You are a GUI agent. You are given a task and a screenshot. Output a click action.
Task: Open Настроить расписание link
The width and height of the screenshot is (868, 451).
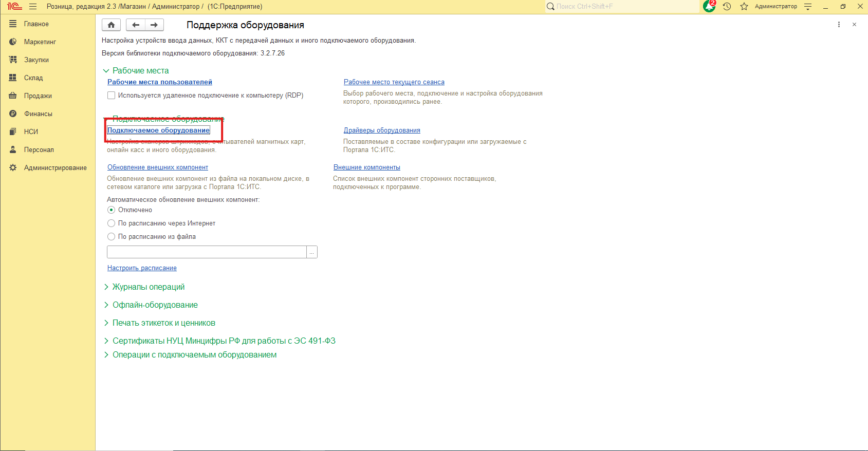(142, 268)
